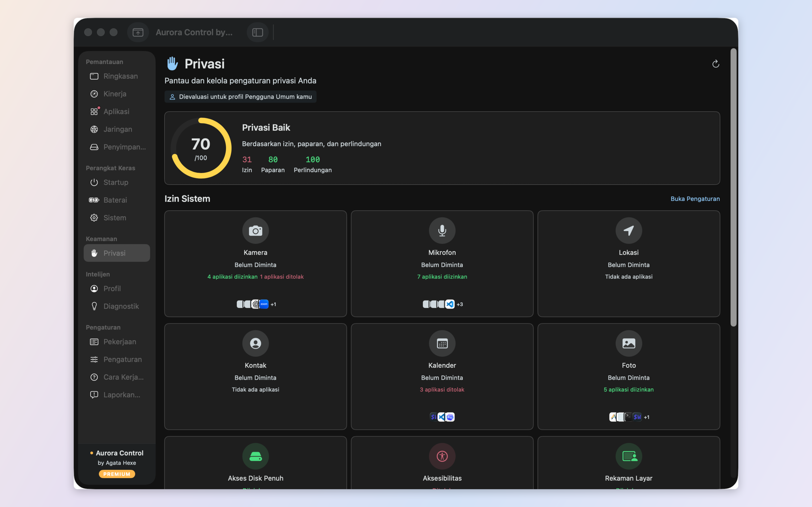Open the Diagnostik sidebar item
The width and height of the screenshot is (812, 507).
tap(117, 306)
